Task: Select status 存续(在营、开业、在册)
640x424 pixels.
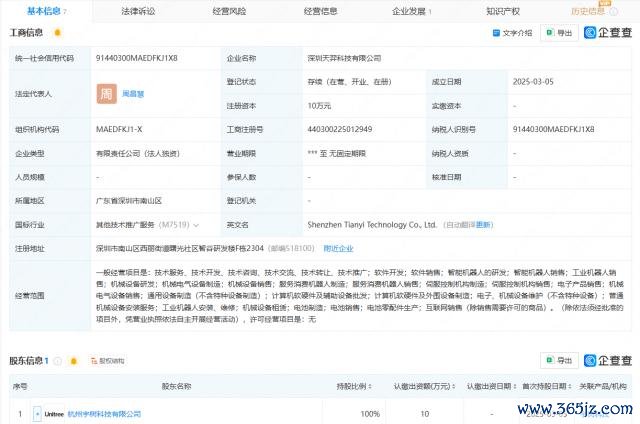Action: pyautogui.click(x=349, y=82)
